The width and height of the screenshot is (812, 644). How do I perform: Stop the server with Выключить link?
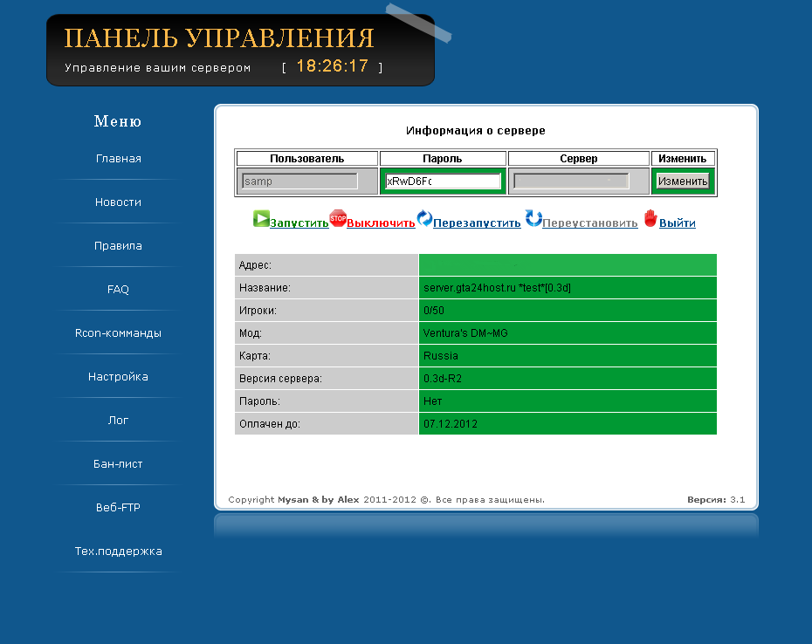click(x=381, y=223)
